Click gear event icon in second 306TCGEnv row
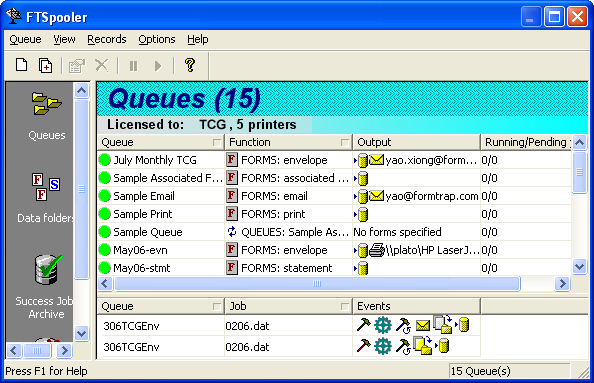The width and height of the screenshot is (594, 383). pos(383,346)
